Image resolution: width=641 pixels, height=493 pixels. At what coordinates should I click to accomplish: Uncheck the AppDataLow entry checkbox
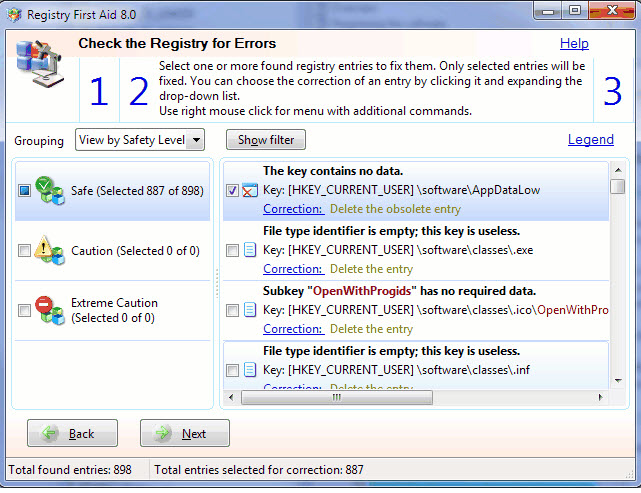232,190
